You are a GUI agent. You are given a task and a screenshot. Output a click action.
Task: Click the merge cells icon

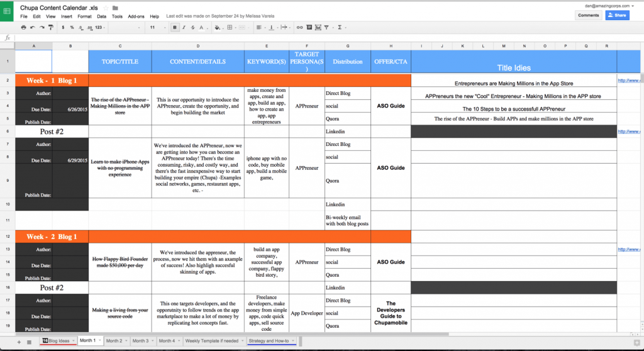[242, 28]
